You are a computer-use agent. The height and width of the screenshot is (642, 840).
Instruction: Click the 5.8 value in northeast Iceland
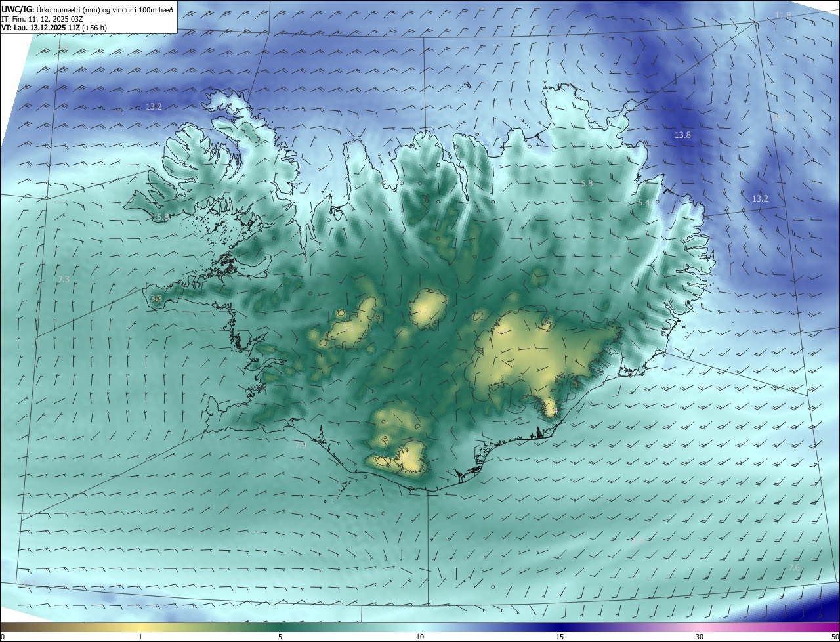(x=587, y=184)
